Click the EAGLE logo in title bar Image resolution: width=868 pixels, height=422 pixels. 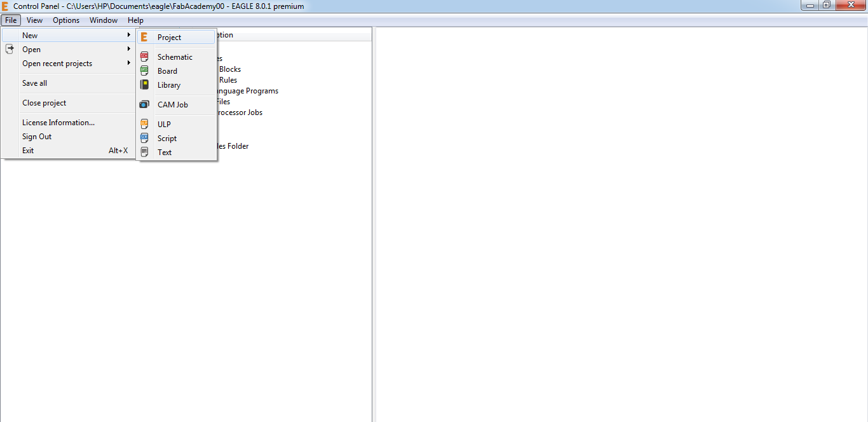pyautogui.click(x=5, y=6)
